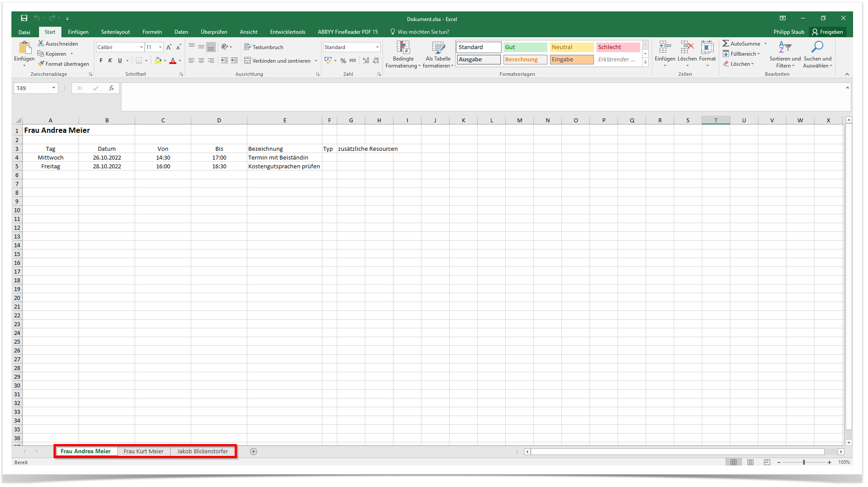Viewport: 868px width, 487px height.
Task: Apply thousands separator format (000)
Action: coord(353,60)
